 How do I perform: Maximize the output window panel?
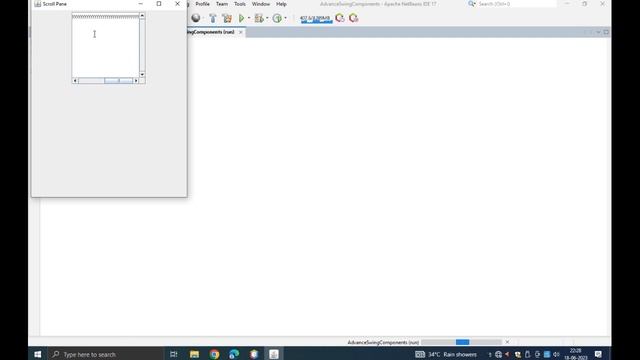click(x=607, y=32)
